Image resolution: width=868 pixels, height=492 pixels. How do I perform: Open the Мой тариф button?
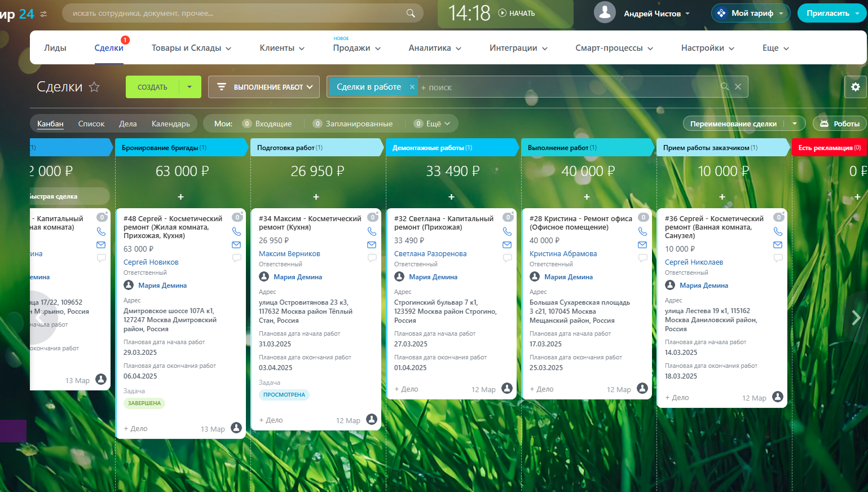pyautogui.click(x=751, y=13)
